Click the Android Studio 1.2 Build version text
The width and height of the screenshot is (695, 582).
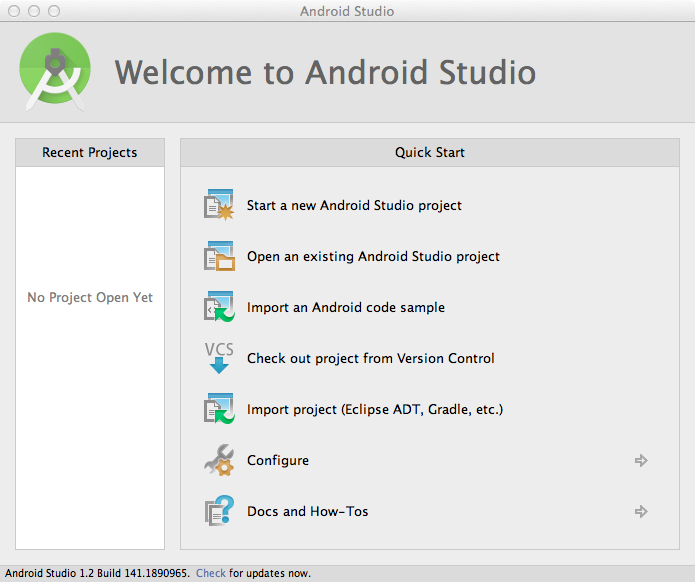pos(97,573)
